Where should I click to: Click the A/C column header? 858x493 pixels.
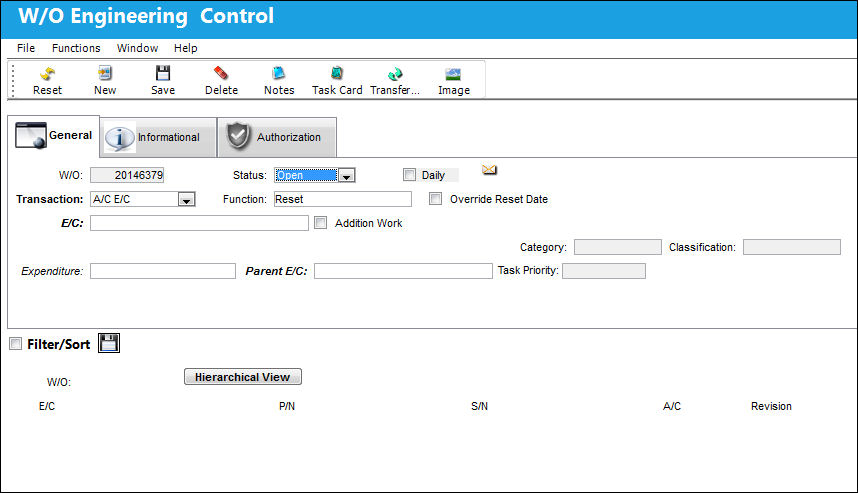672,407
